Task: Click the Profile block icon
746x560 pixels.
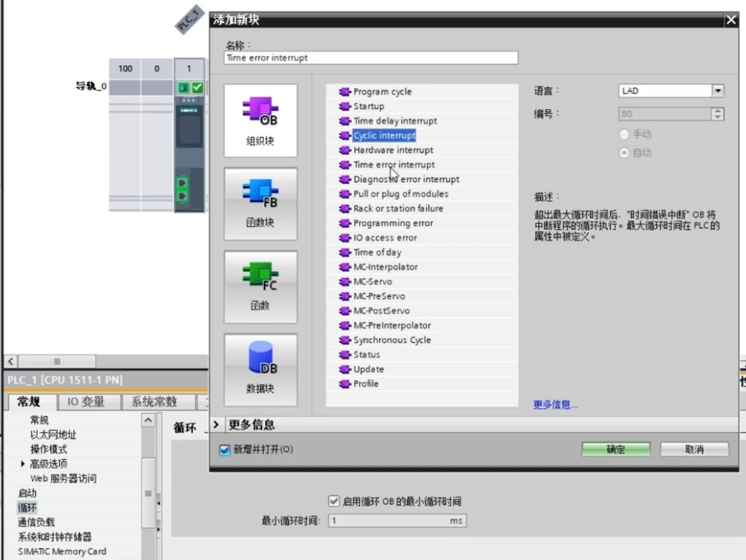Action: [x=344, y=384]
